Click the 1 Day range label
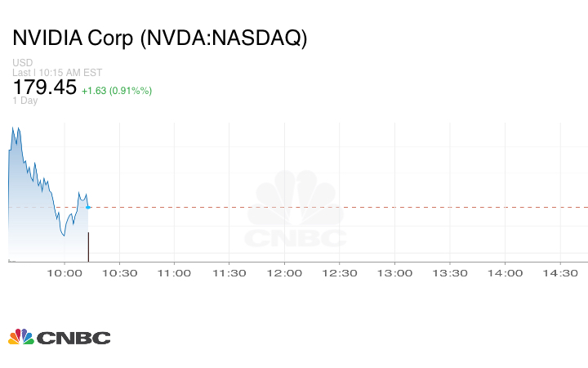588x368 pixels. coord(25,101)
